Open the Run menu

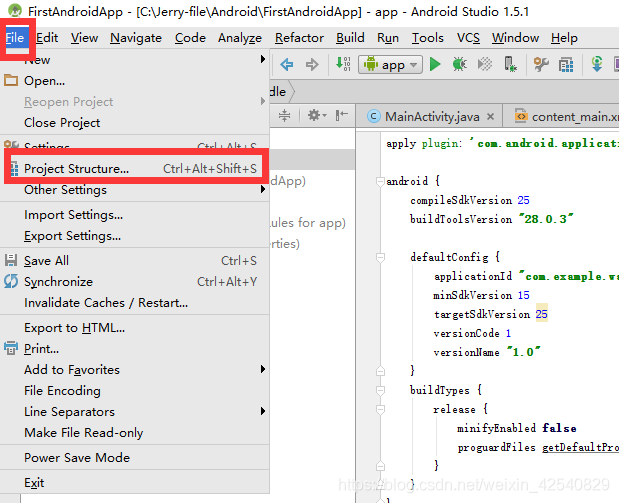tap(388, 38)
